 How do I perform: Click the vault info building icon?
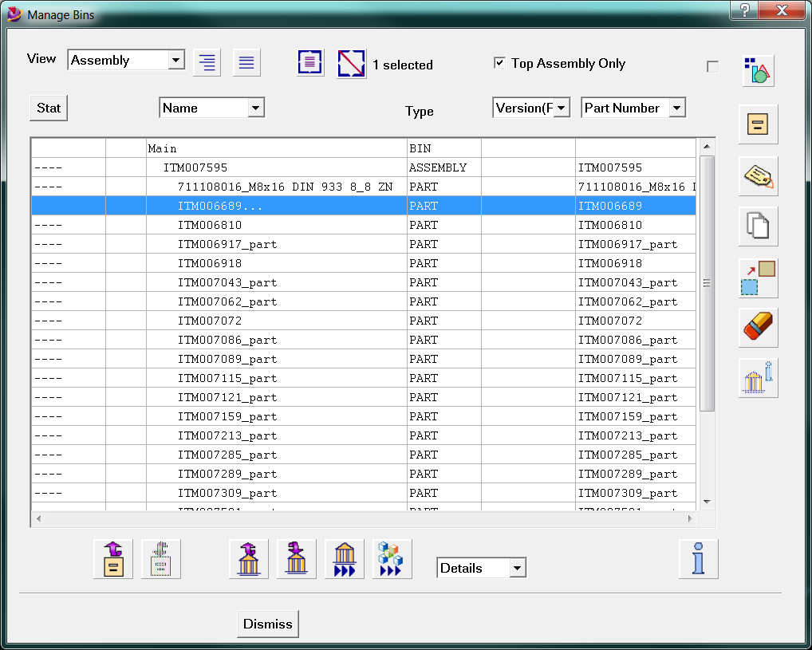[x=758, y=378]
